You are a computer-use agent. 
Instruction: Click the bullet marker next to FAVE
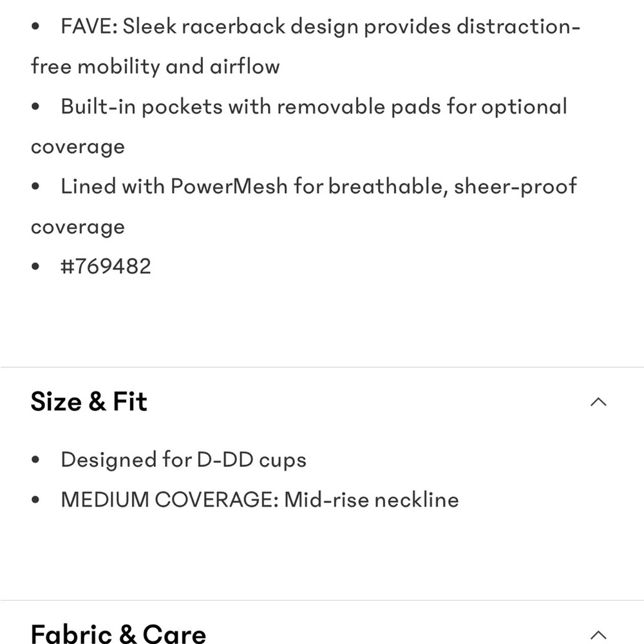coord(35,26)
